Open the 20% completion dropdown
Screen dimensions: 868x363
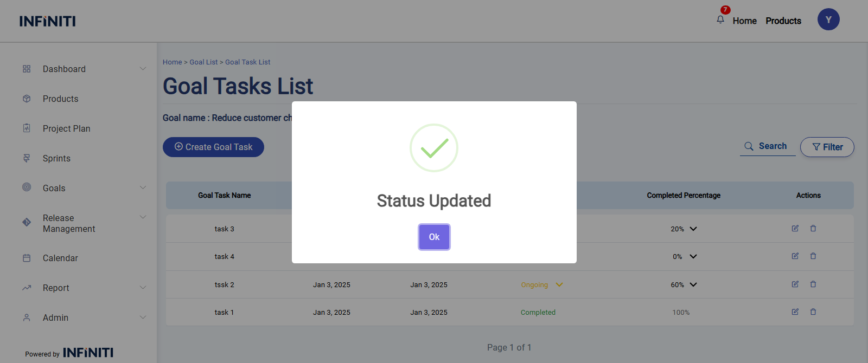tap(693, 229)
